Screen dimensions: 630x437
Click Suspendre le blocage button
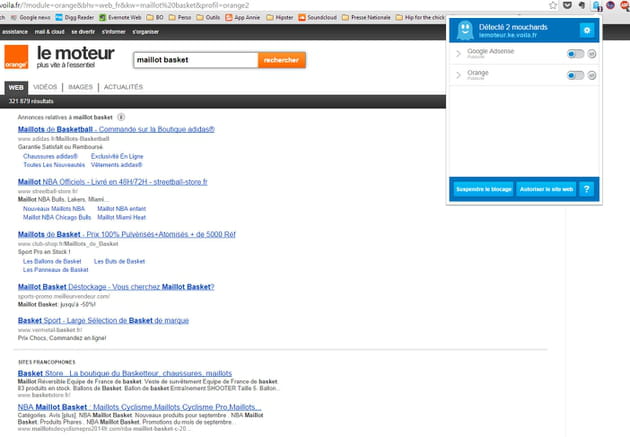coord(484,189)
